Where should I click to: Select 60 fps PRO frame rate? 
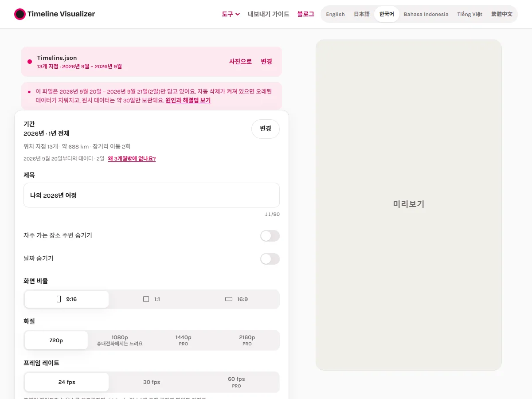[x=237, y=382]
